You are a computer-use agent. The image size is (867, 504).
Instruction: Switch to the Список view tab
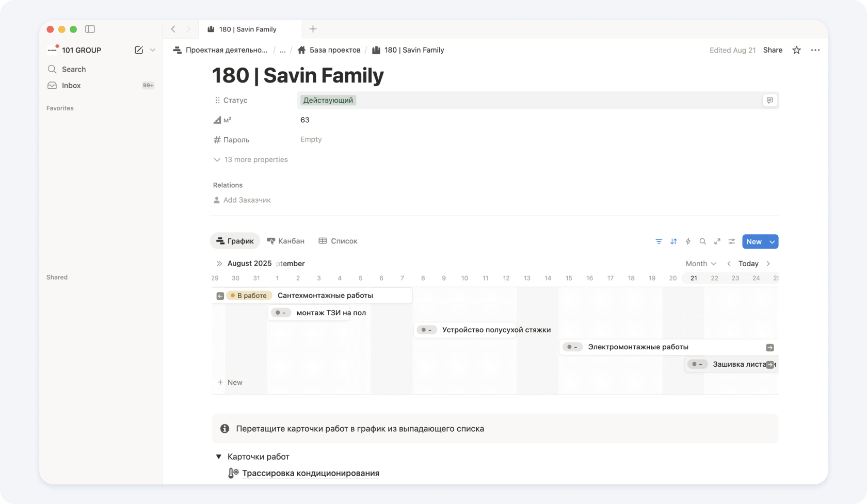(x=338, y=241)
